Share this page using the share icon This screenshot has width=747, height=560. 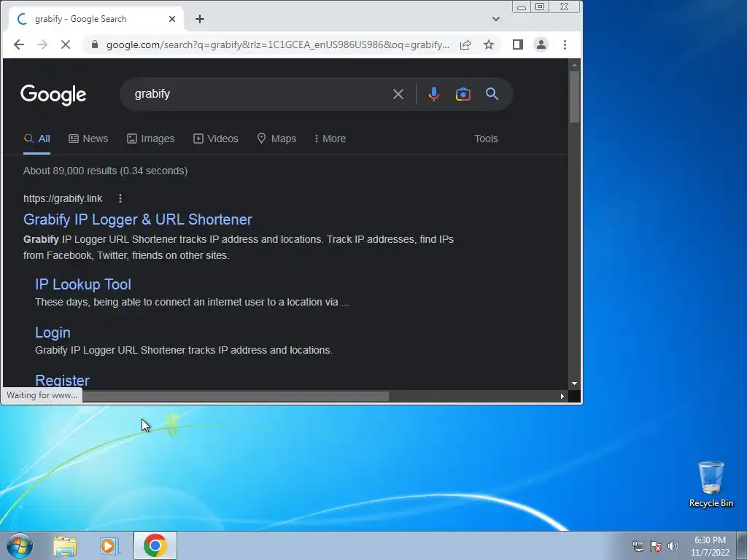[465, 44]
